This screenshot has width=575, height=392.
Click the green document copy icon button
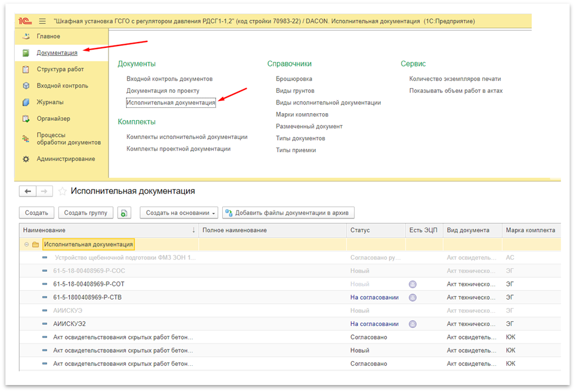coord(124,213)
